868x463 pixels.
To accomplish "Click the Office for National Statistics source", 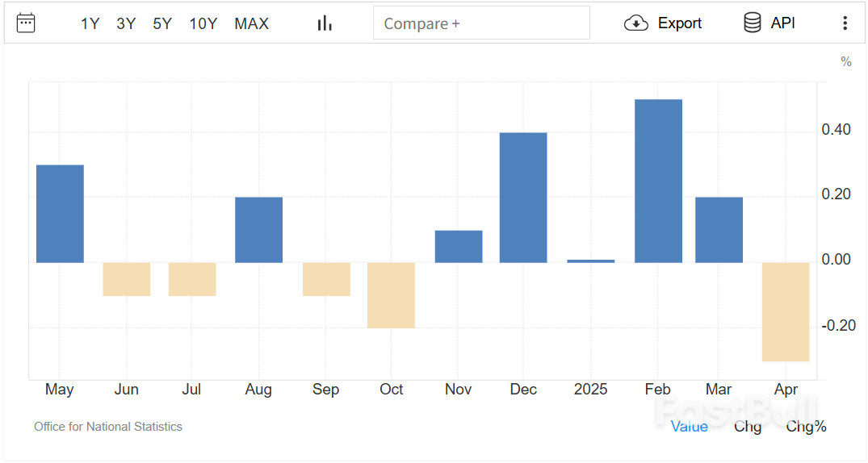I will [x=108, y=427].
